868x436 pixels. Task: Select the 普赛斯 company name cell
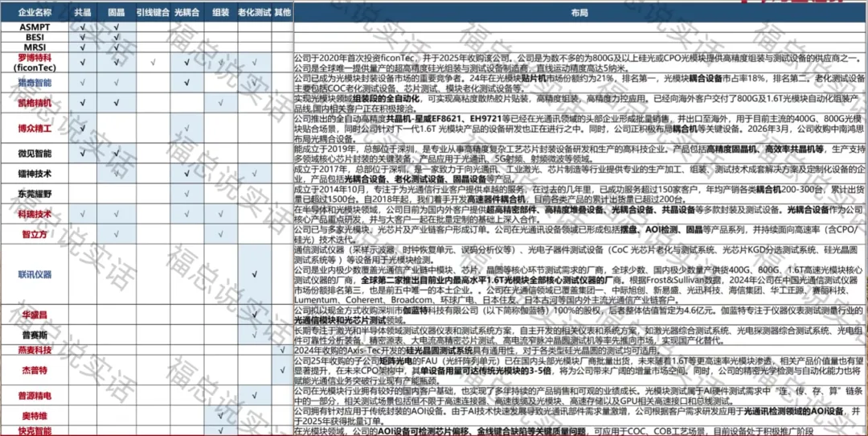(x=34, y=335)
